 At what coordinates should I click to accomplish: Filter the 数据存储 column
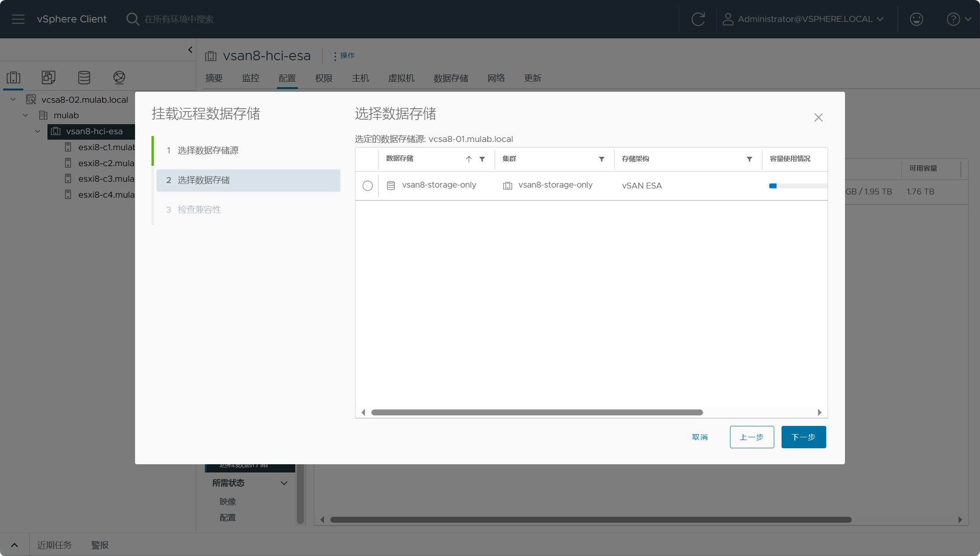click(482, 159)
